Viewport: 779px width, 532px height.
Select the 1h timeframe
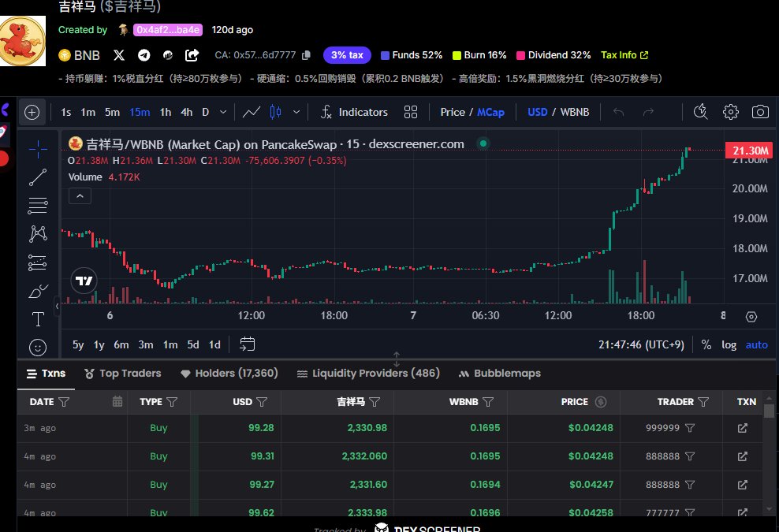(x=166, y=112)
